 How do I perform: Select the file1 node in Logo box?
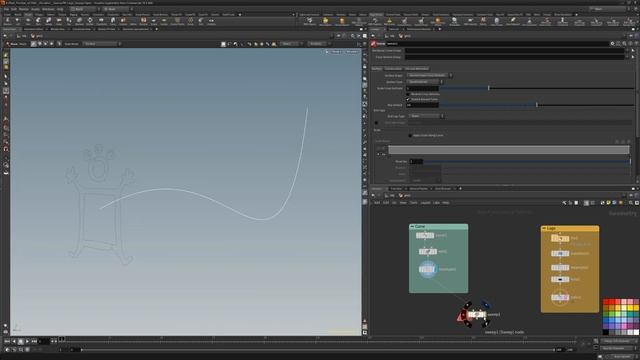[x=560, y=238]
